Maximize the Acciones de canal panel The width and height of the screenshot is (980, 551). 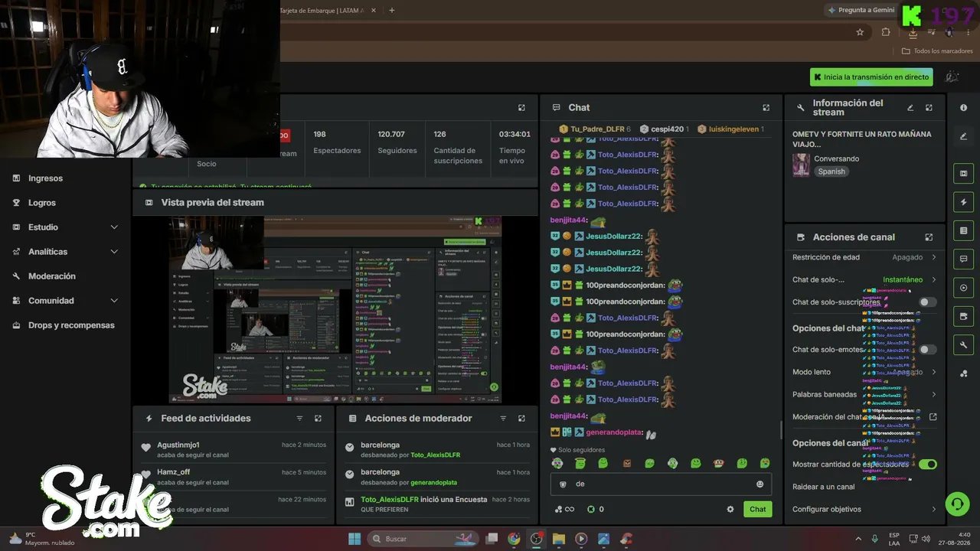pyautogui.click(x=929, y=237)
